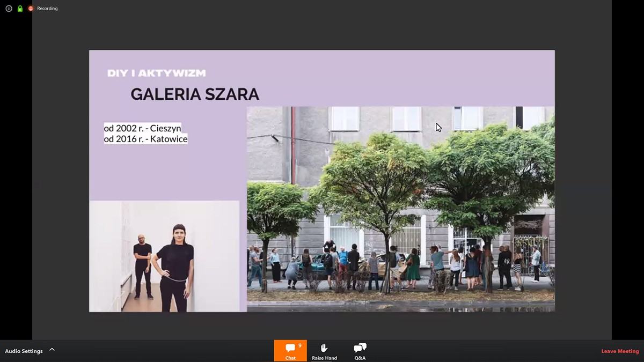The height and width of the screenshot is (362, 644).
Task: Click the photo of two people in black
Action: click(164, 256)
